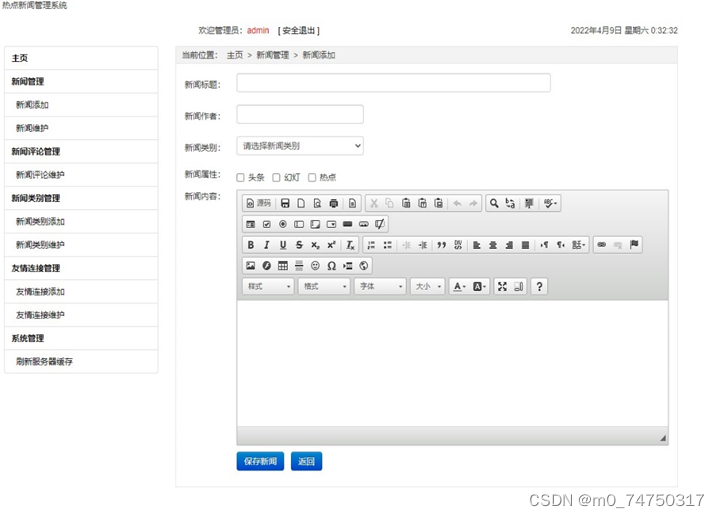Expand the 字体 font dropdown
Screen dimensions: 720x518
pos(380,287)
